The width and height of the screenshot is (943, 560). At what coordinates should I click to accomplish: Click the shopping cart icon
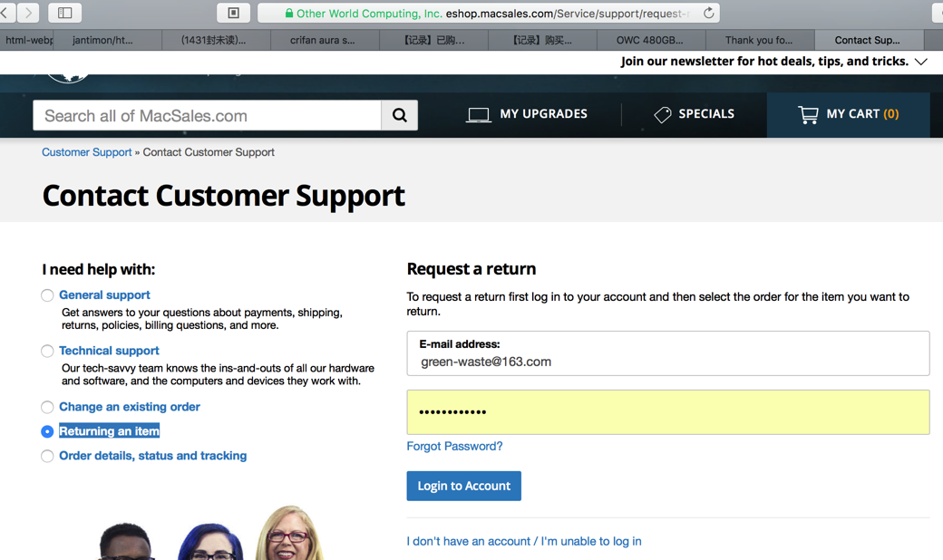click(x=808, y=114)
